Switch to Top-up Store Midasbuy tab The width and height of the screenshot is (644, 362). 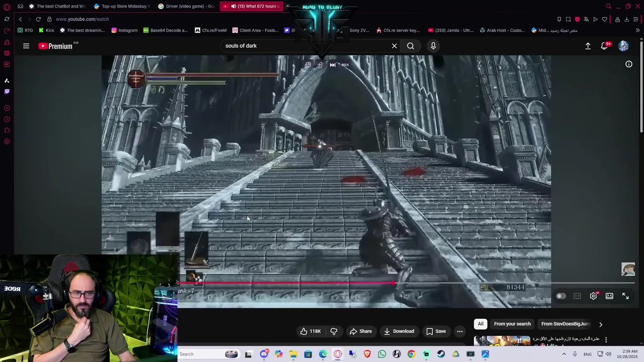coord(122,7)
